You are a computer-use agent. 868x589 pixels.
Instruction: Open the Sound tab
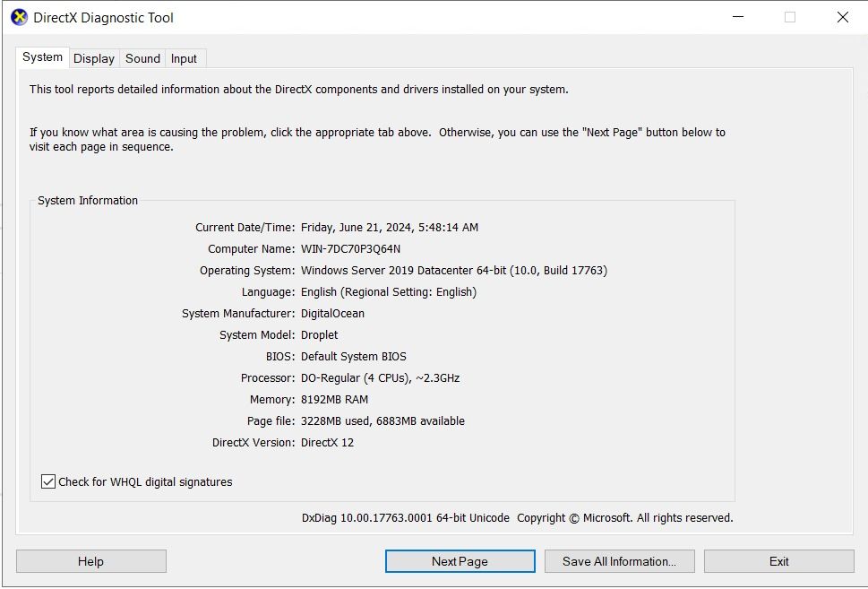coord(142,58)
